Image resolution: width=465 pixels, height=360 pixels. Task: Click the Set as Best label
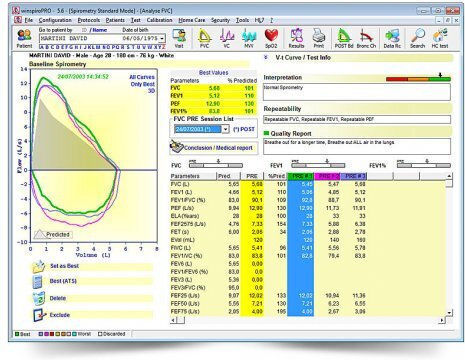coord(64,266)
